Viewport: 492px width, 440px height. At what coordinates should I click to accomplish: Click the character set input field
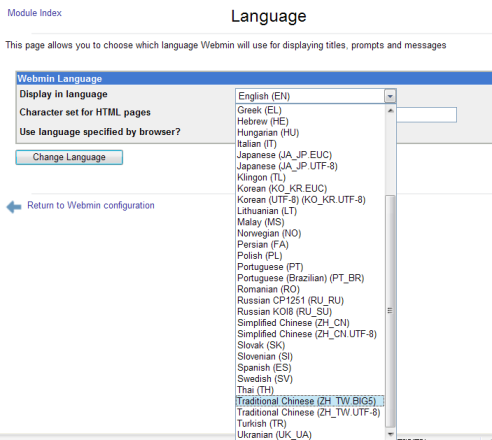pyautogui.click(x=426, y=115)
